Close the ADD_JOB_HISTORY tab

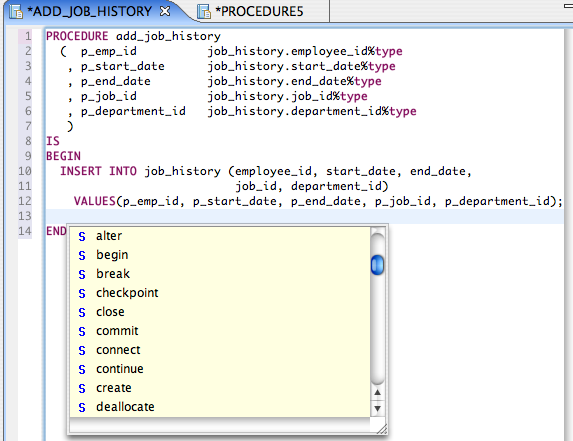click(x=165, y=11)
